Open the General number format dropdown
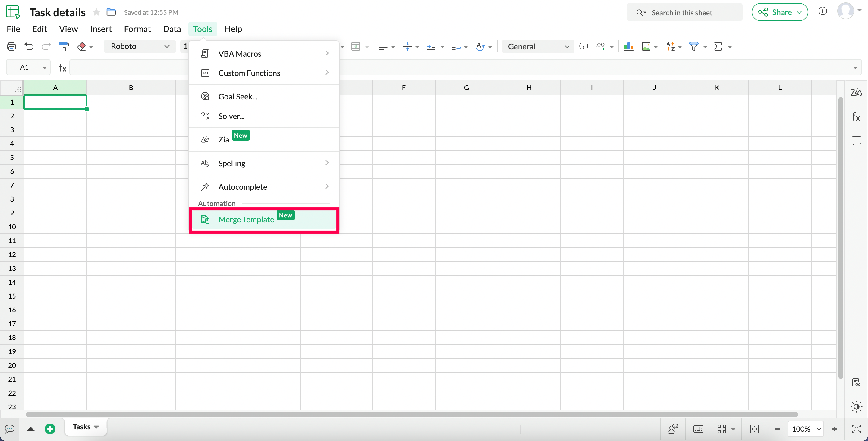This screenshot has height=441, width=868. pos(538,46)
